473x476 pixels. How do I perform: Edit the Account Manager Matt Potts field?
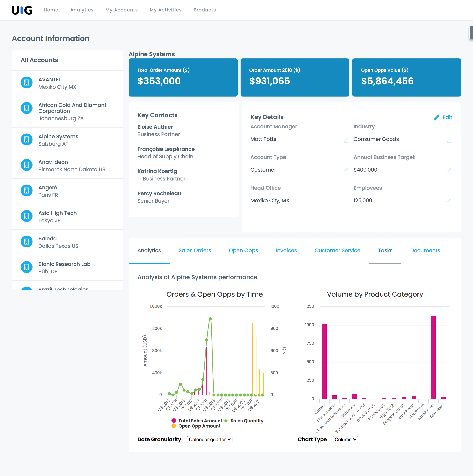pos(346,140)
